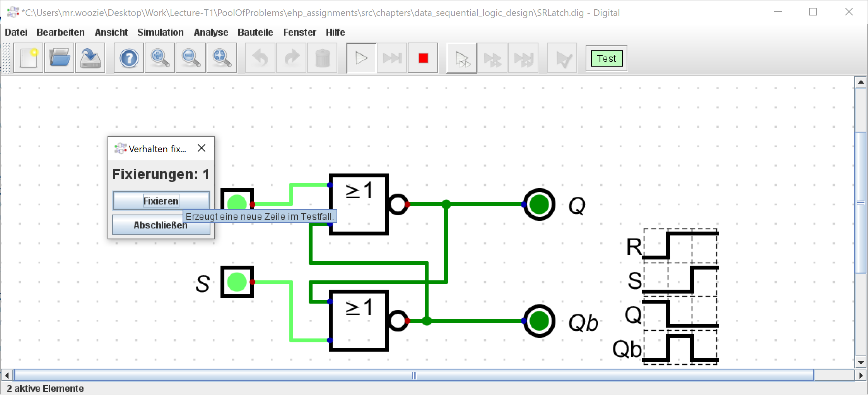
Task: Run to next break fast-forward icon
Action: click(392, 58)
